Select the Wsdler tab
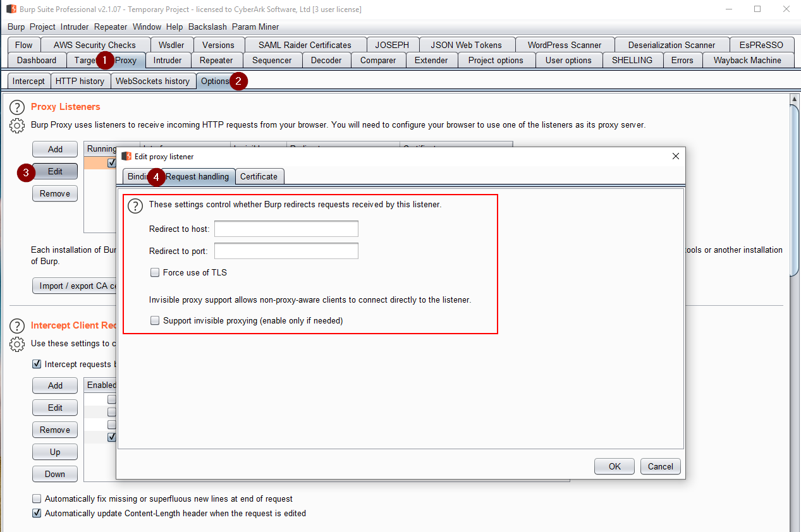Viewport: 801px width, 532px height. click(x=171, y=45)
